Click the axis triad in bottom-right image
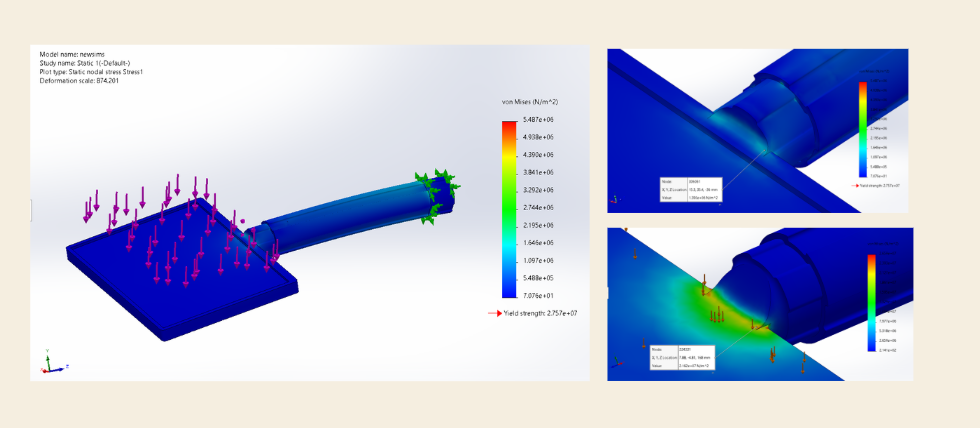The width and height of the screenshot is (980, 428). pyautogui.click(x=614, y=373)
